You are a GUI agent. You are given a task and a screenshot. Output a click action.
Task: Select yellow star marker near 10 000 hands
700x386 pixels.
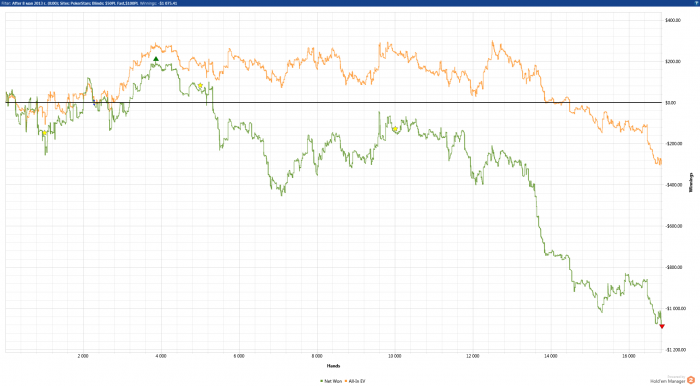[395, 129]
